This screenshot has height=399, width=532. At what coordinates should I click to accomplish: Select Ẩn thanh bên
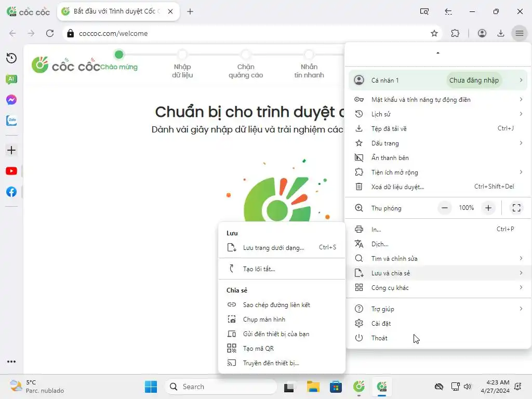click(438, 158)
